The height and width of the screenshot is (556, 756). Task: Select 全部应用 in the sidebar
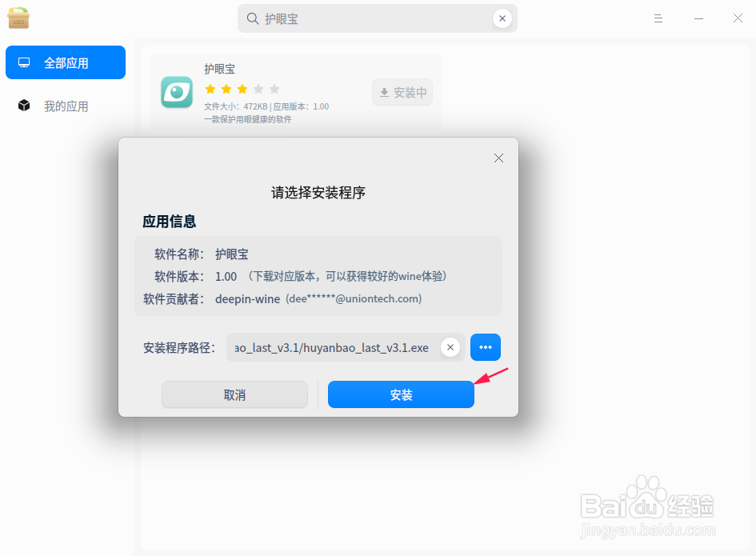pos(66,62)
